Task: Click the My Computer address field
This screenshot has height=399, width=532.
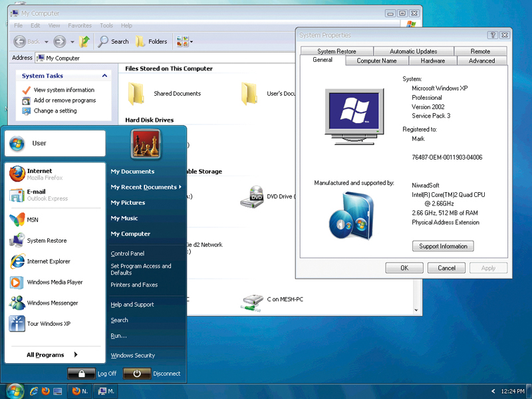Action: [x=165, y=58]
